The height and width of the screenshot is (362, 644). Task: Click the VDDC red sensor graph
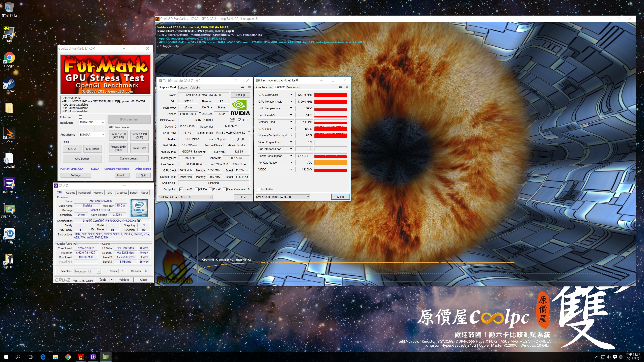coord(330,169)
